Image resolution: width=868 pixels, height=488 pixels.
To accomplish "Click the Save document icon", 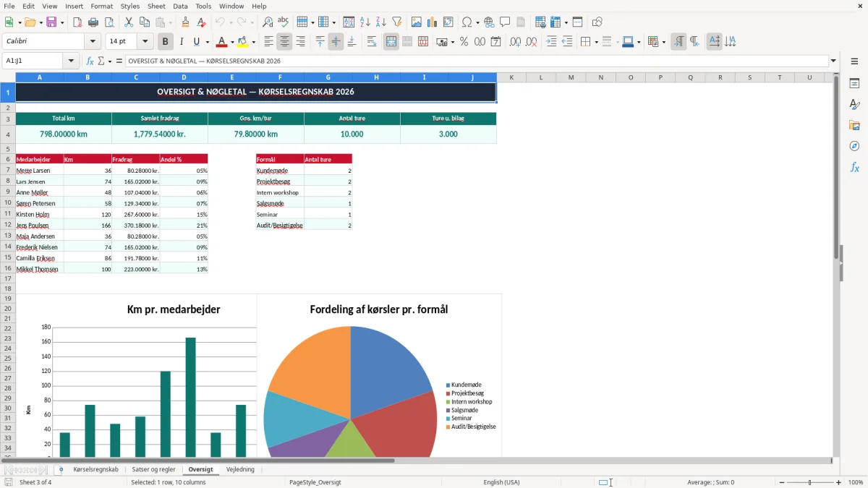I will (x=51, y=22).
